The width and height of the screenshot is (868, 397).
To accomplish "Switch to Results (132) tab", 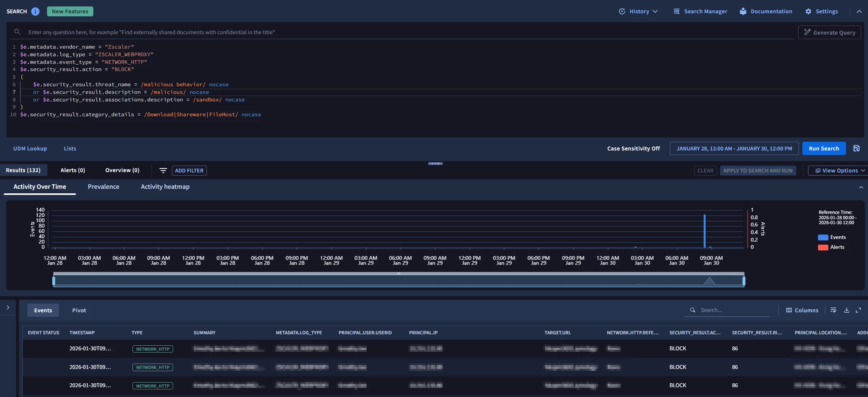I will (23, 170).
